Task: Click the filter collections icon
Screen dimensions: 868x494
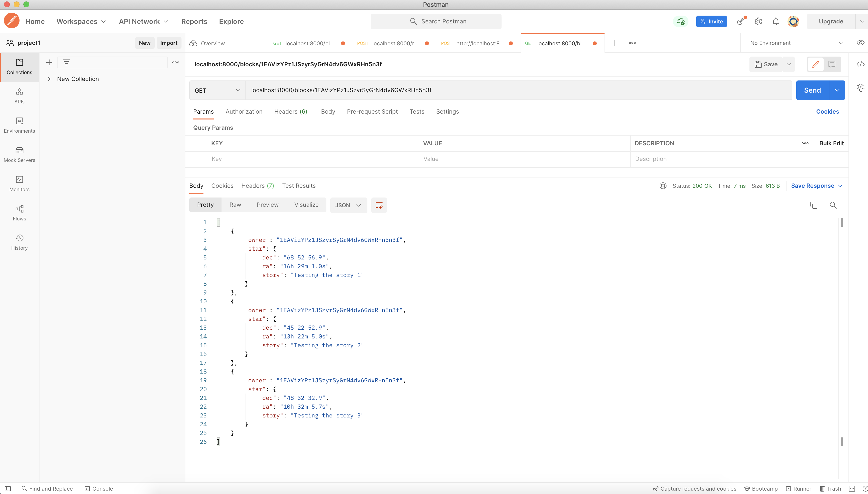Action: (66, 62)
